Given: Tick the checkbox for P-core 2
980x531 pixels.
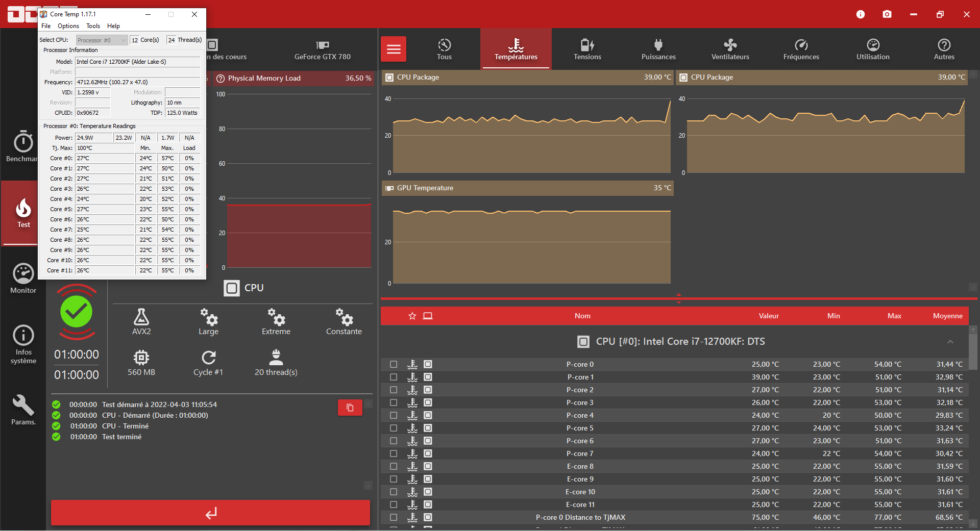Looking at the screenshot, I should [x=394, y=390].
